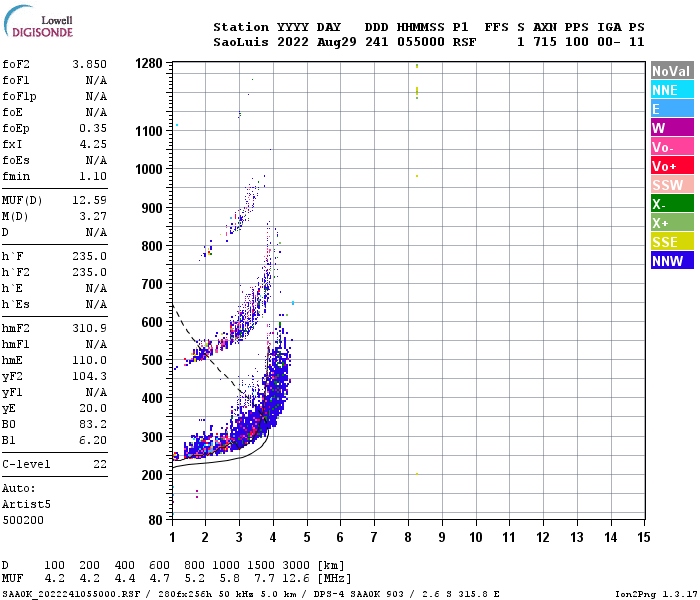Click the 500200 version number
The image size is (700, 600).
23,520
